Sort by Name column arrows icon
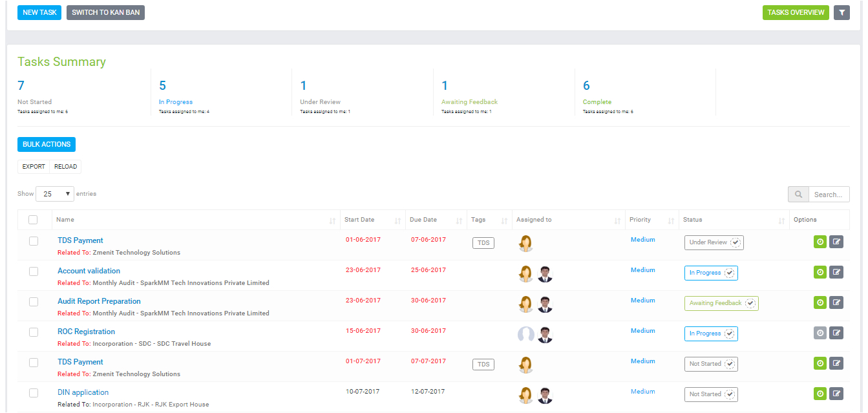This screenshot has height=413, width=868. pyautogui.click(x=332, y=220)
